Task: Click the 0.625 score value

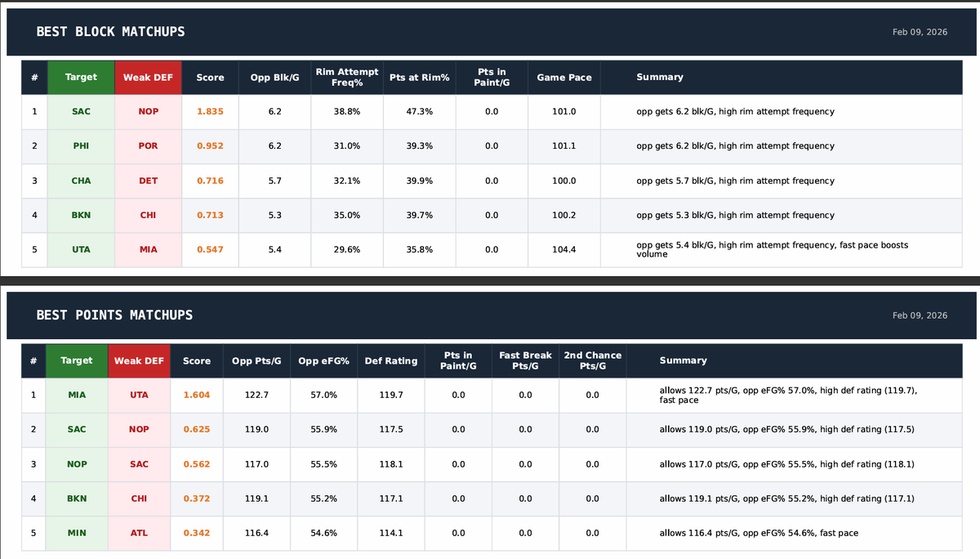Action: [x=197, y=429]
